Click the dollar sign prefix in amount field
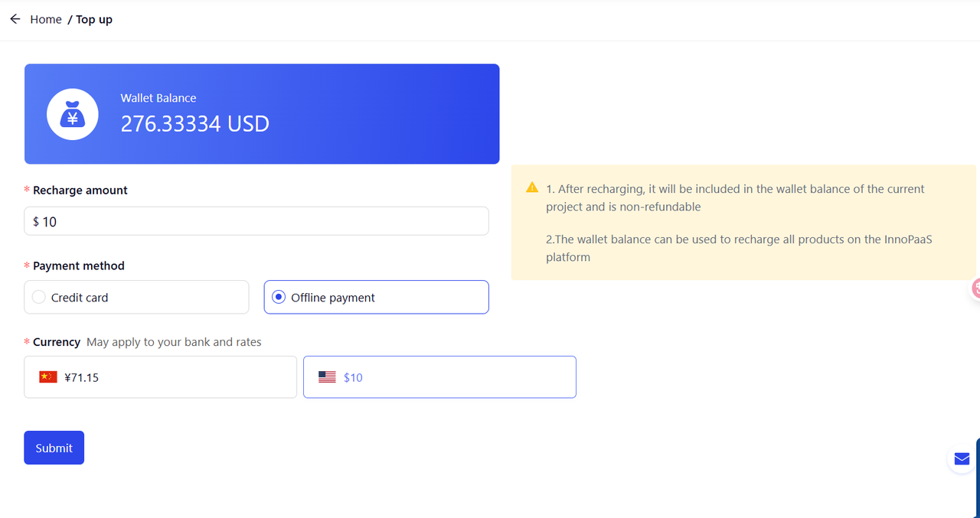The width and height of the screenshot is (980, 518). tap(36, 222)
